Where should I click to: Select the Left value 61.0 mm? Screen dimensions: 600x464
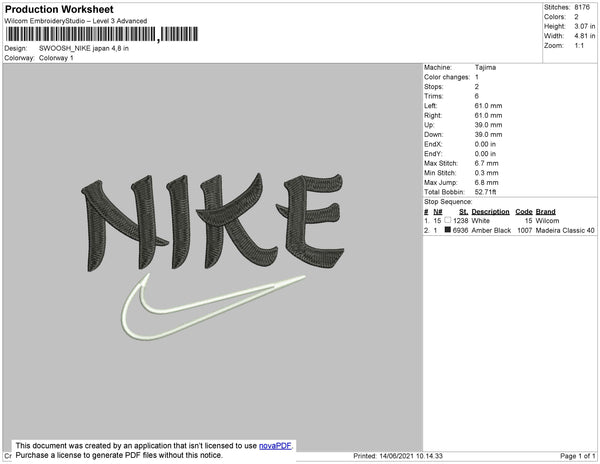tap(488, 106)
